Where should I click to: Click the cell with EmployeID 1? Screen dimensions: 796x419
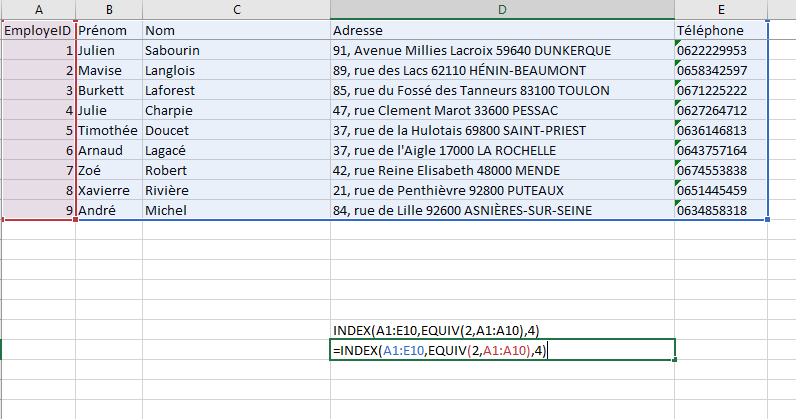(39, 50)
